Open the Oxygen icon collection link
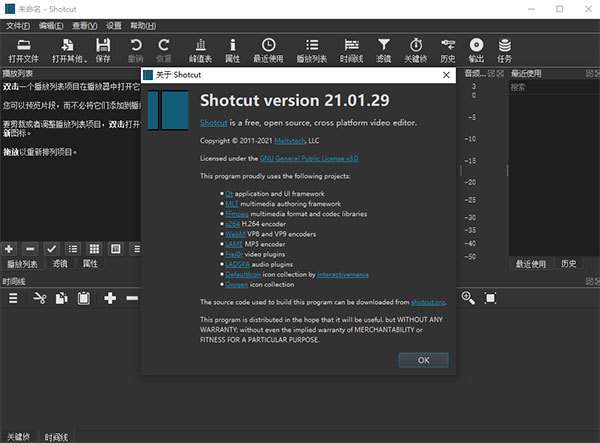The width and height of the screenshot is (600, 443). [x=236, y=285]
